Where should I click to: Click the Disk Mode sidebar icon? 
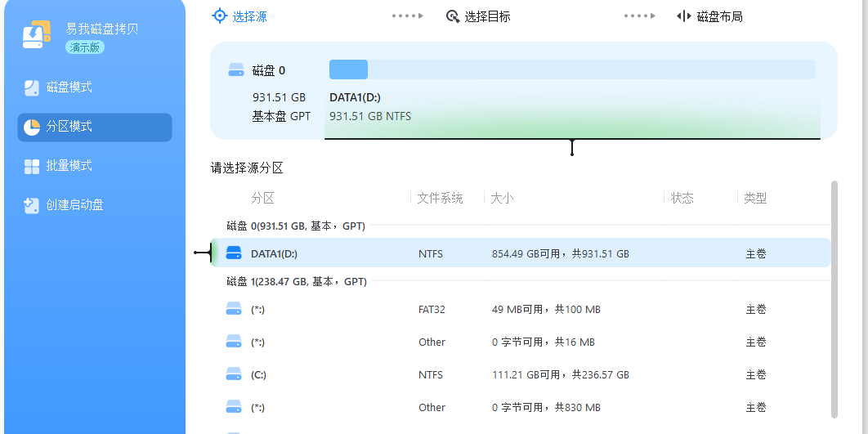click(32, 87)
